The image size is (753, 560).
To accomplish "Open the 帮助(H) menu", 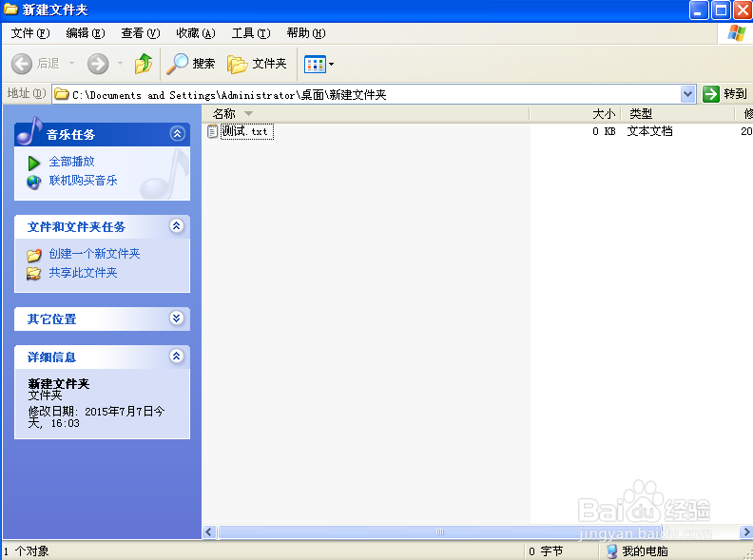I will [x=306, y=33].
